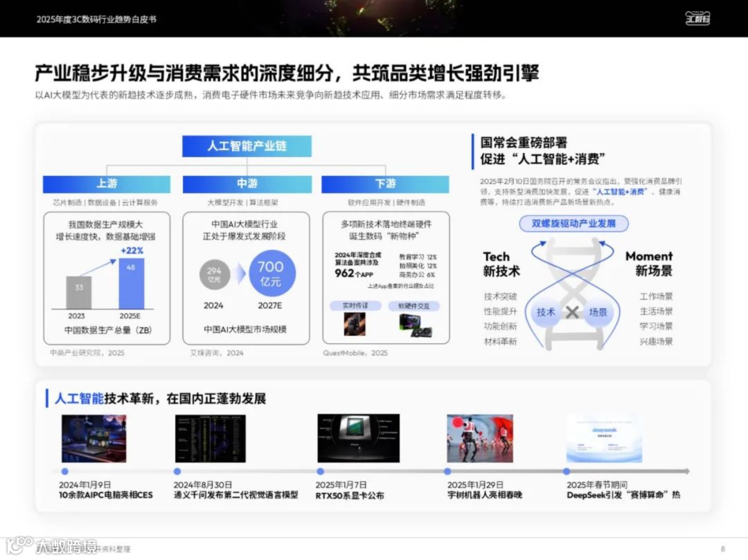748x560 pixels.
Task: Click the 材料革新 text
Action: (x=501, y=341)
